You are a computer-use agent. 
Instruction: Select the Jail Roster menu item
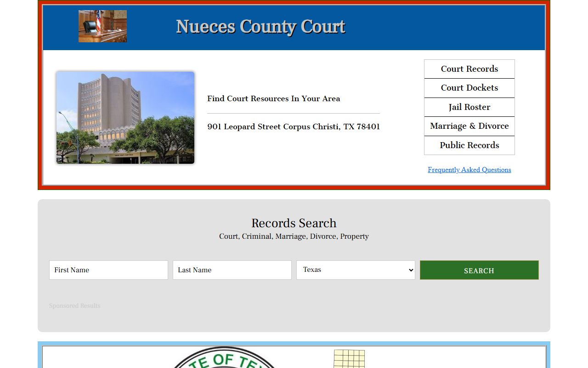click(x=469, y=107)
